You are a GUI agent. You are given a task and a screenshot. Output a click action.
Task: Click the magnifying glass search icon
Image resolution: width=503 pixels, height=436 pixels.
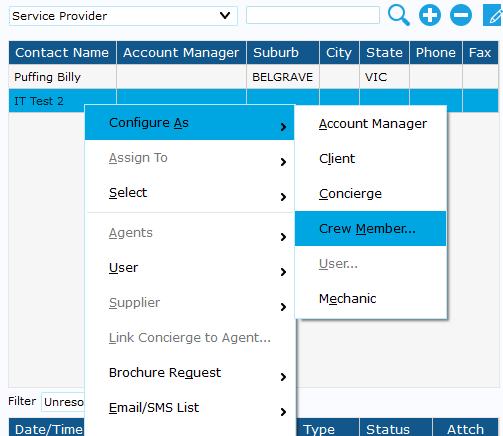pyautogui.click(x=399, y=15)
